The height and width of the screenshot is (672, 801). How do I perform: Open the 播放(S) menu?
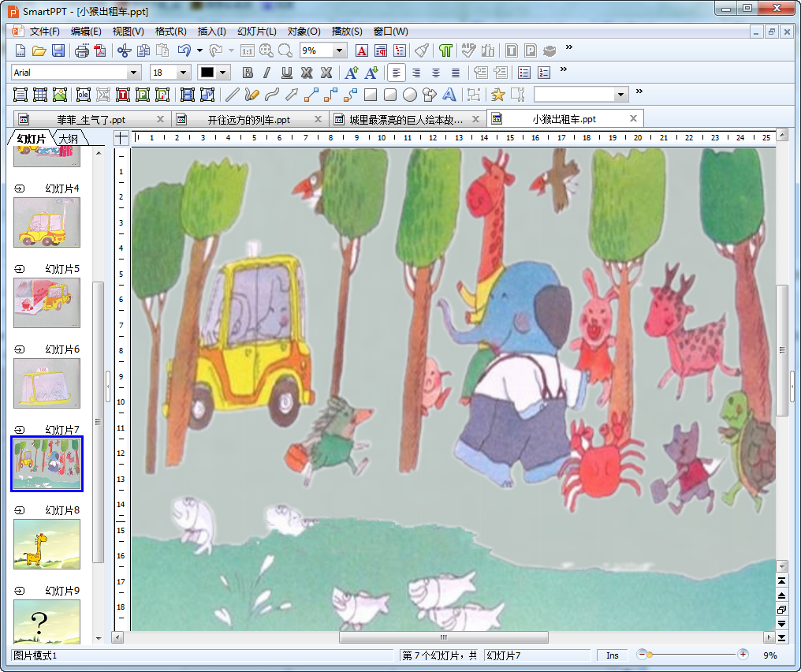(347, 32)
